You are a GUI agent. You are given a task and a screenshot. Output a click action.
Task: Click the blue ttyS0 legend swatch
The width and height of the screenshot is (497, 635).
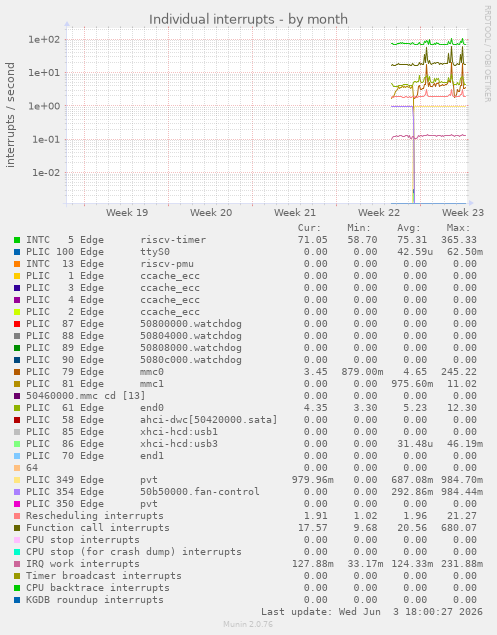click(17, 252)
